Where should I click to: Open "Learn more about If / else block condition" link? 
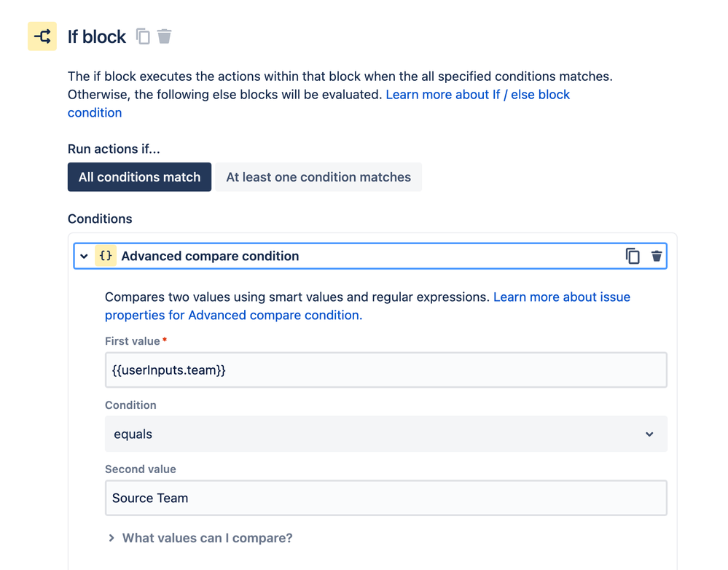[x=477, y=95]
